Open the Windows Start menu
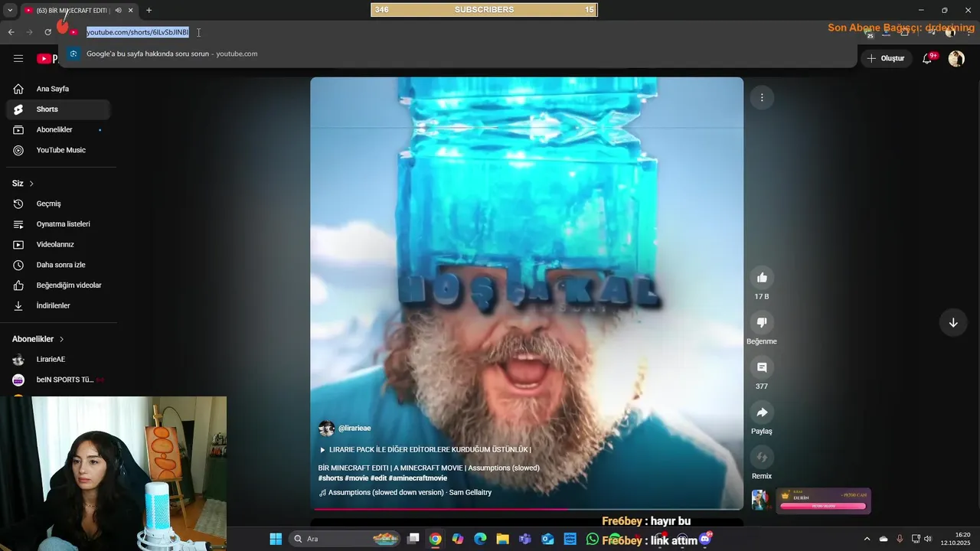This screenshot has width=980, height=551. pyautogui.click(x=276, y=539)
